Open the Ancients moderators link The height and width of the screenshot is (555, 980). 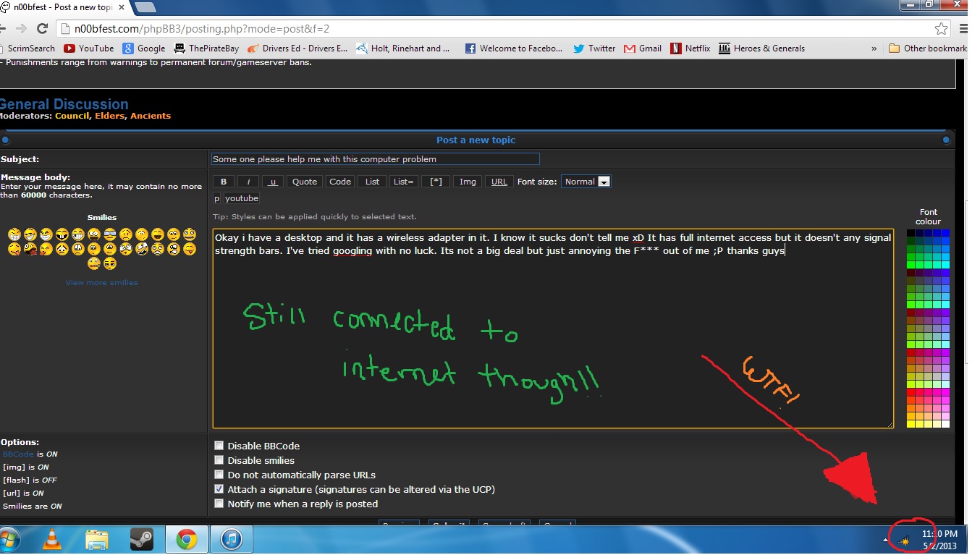(151, 116)
